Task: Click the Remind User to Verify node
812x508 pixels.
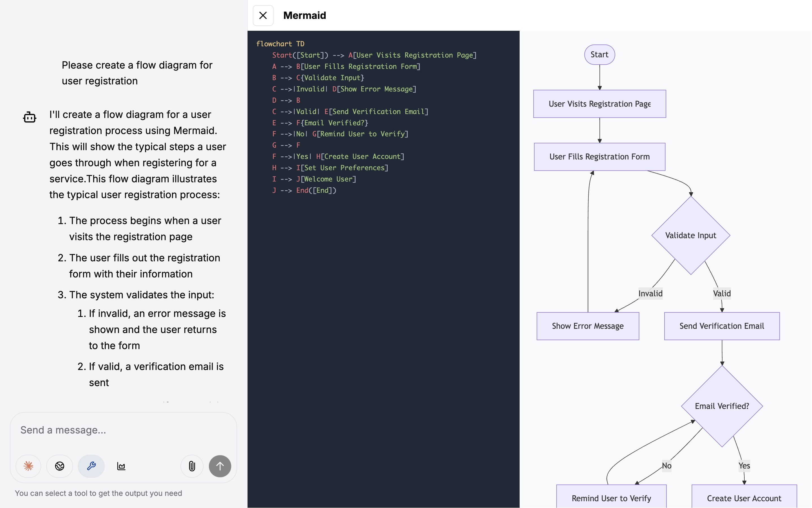Action: click(x=611, y=496)
